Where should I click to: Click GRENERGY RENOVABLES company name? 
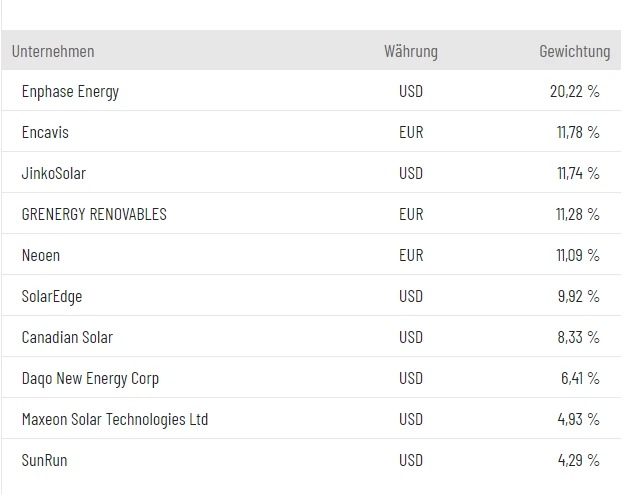(94, 214)
